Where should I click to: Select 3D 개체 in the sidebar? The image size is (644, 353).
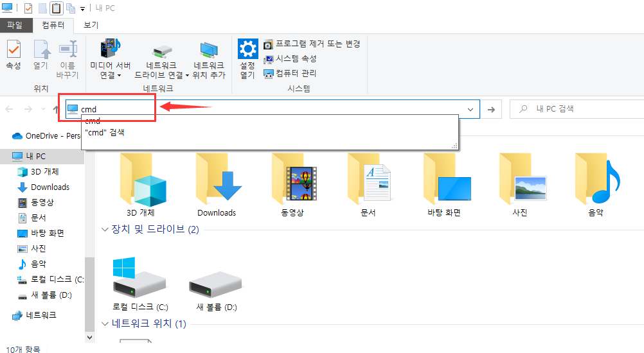38,172
